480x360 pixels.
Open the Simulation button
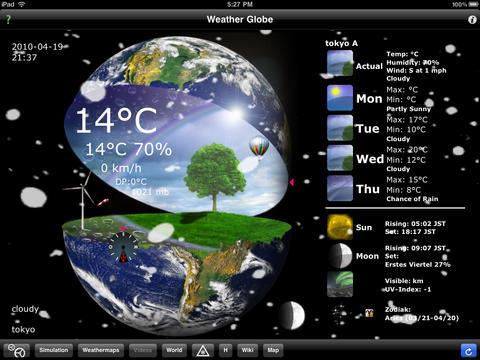[54, 350]
